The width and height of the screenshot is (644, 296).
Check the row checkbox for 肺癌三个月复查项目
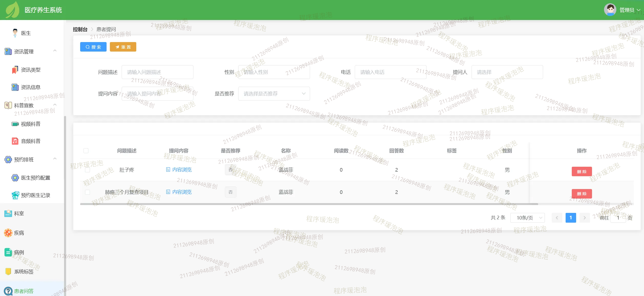[x=88, y=192]
